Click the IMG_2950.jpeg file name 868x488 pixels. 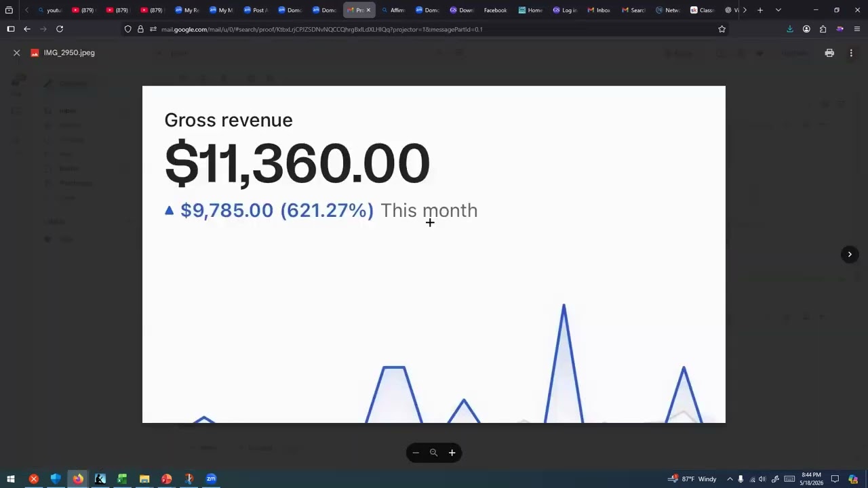click(69, 53)
